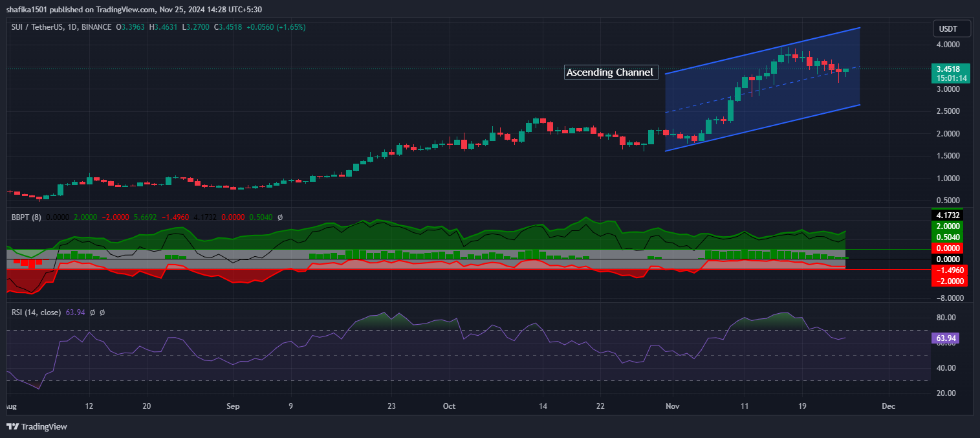Click the Oct label on time axis
The height and width of the screenshot is (438, 980).
pos(449,407)
